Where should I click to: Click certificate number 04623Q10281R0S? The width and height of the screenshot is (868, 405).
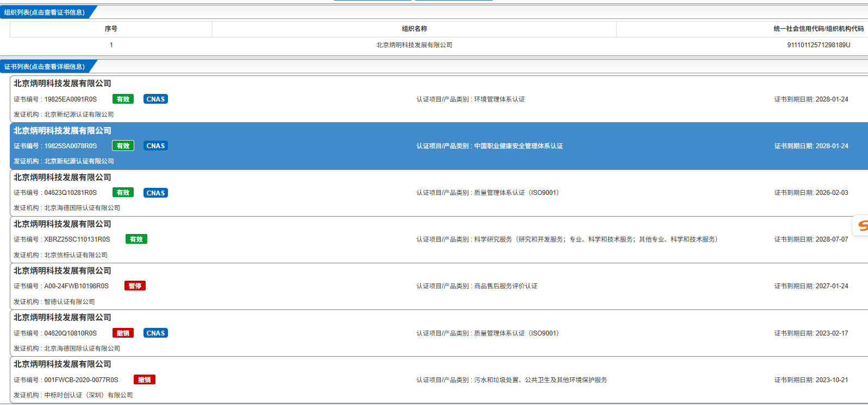click(x=71, y=193)
